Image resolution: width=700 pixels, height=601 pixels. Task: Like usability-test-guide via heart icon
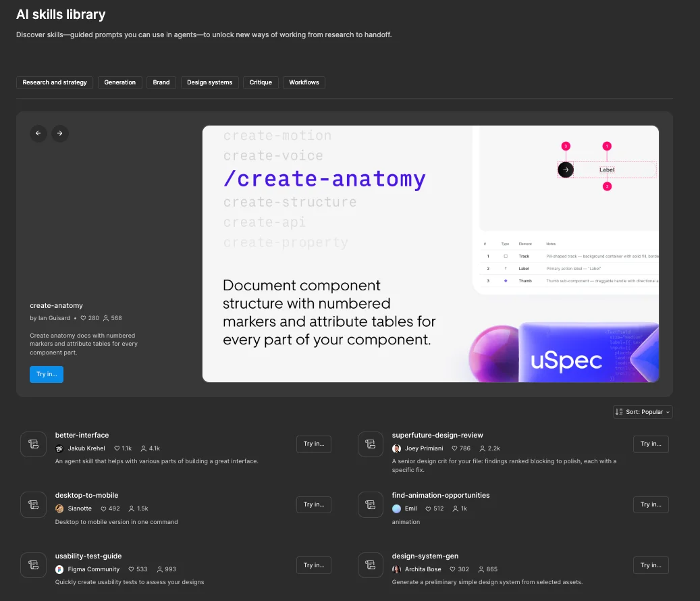point(131,569)
